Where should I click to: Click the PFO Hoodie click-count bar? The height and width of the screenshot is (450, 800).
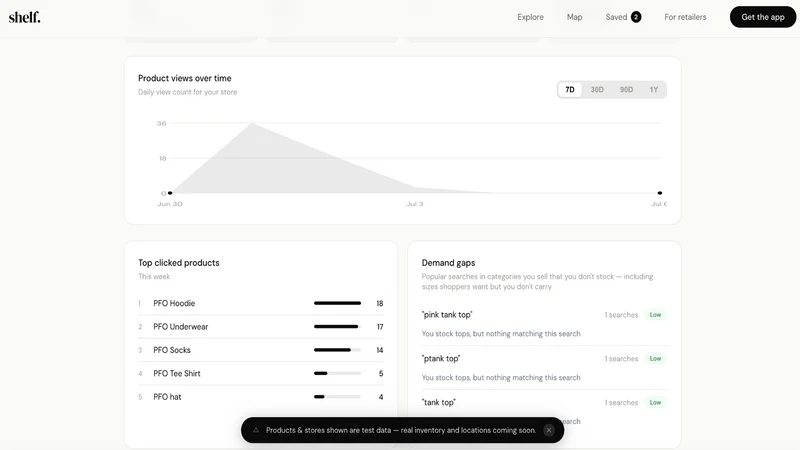click(x=337, y=303)
